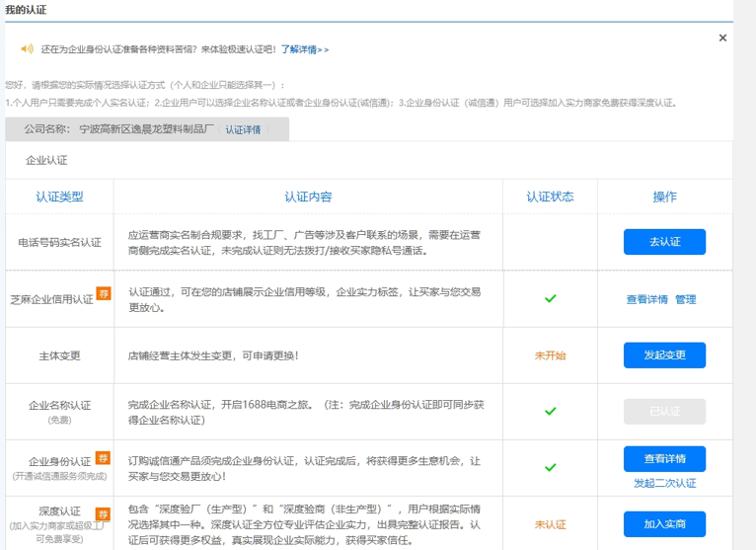Click description 店铺经营主体发生变更，可申请更换!
The width and height of the screenshot is (756, 550).
[x=213, y=356]
